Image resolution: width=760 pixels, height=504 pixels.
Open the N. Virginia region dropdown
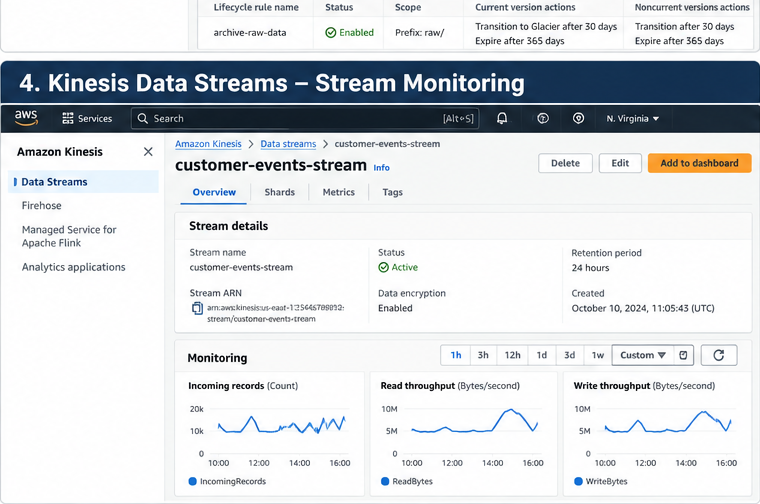[x=633, y=118]
